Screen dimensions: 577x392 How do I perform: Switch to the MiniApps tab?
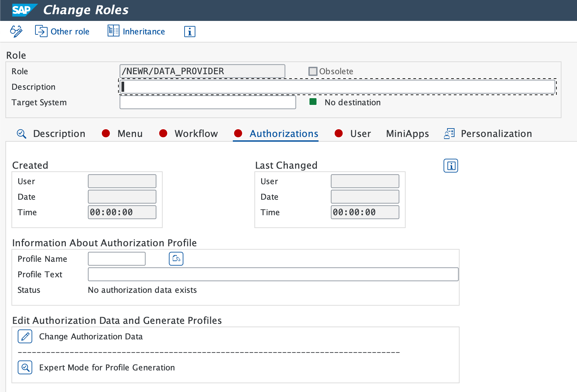click(x=407, y=134)
